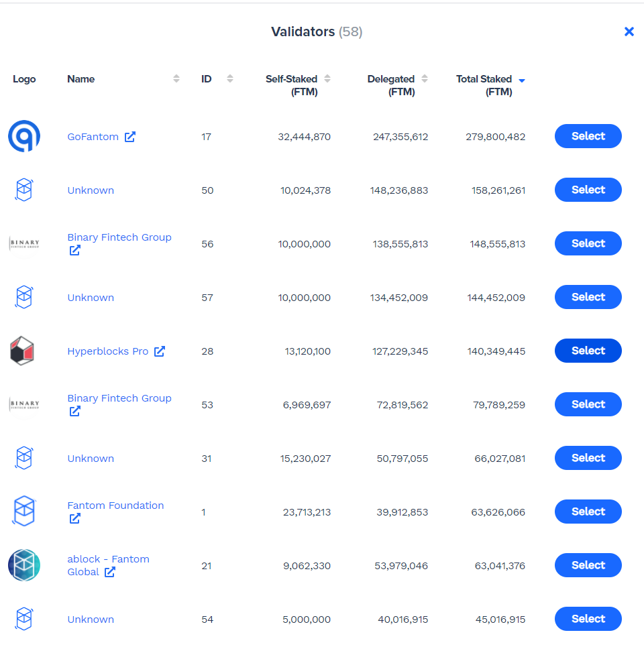This screenshot has height=653, width=644.
Task: Select the GoFantom validator
Action: (588, 136)
